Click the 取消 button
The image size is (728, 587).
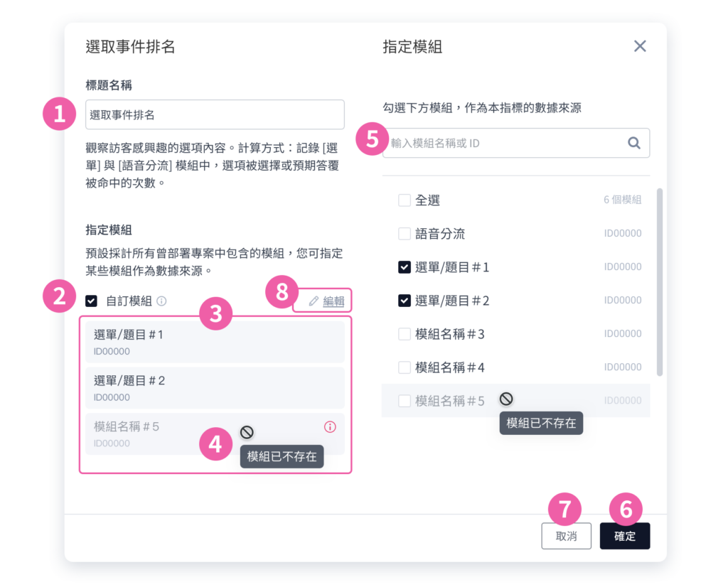coord(566,536)
